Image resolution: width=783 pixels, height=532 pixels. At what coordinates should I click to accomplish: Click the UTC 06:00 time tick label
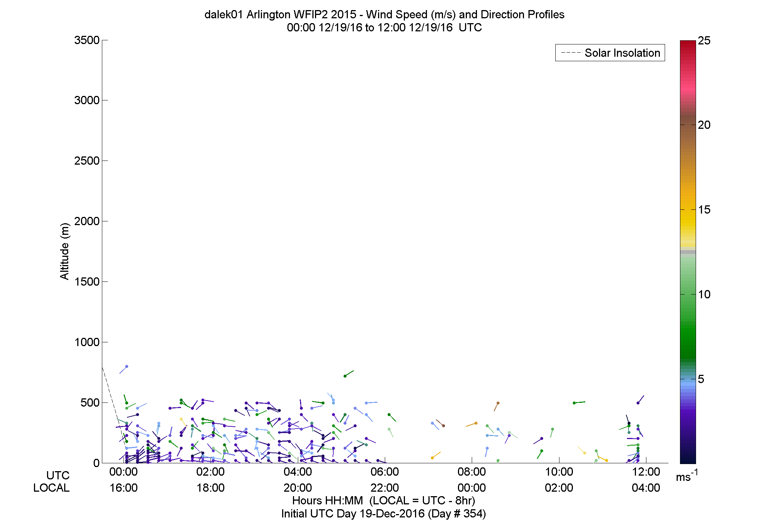point(385,472)
